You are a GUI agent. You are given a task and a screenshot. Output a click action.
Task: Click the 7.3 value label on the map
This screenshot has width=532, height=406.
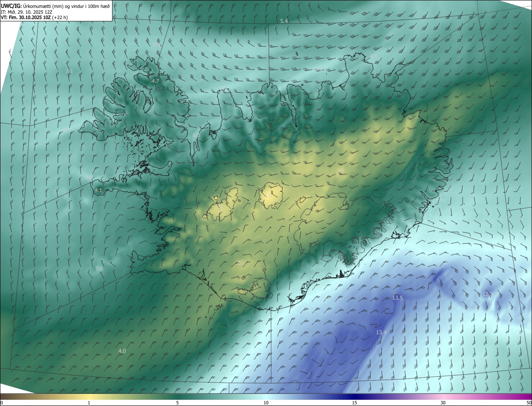(69, 71)
